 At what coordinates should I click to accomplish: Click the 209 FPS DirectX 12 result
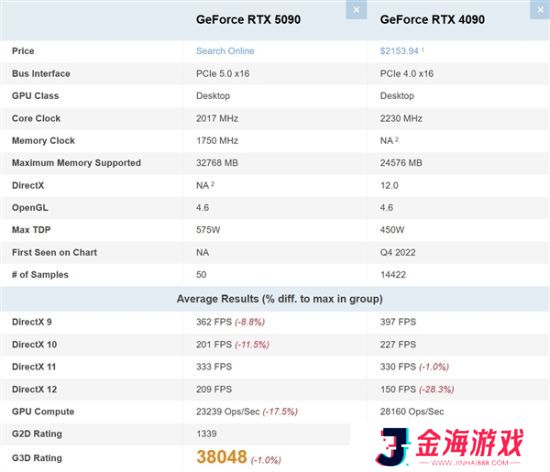click(x=214, y=389)
